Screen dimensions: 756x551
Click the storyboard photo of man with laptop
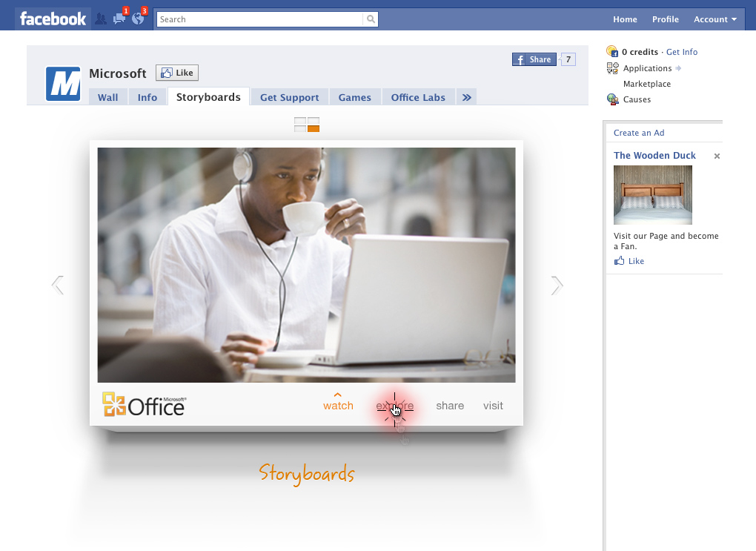click(306, 265)
